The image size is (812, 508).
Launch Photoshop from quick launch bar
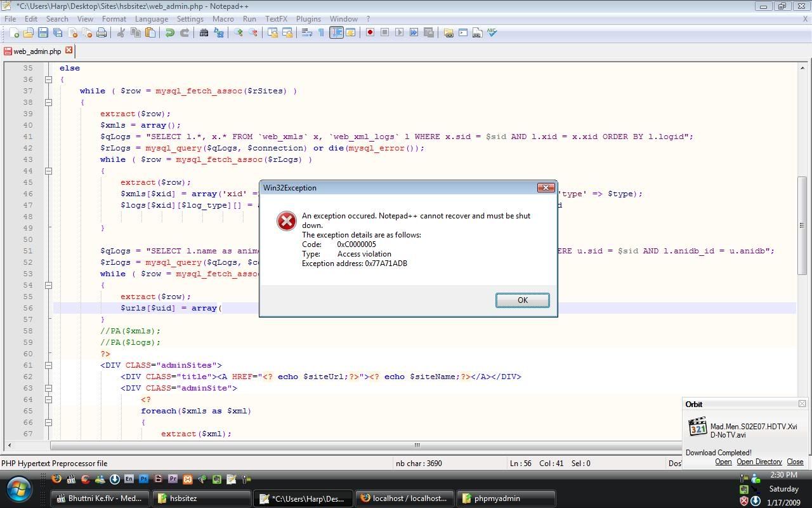coord(144,479)
